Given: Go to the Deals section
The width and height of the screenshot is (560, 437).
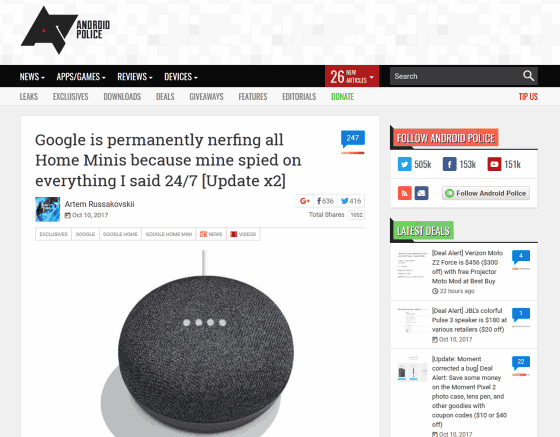Looking at the screenshot, I should 165,96.
